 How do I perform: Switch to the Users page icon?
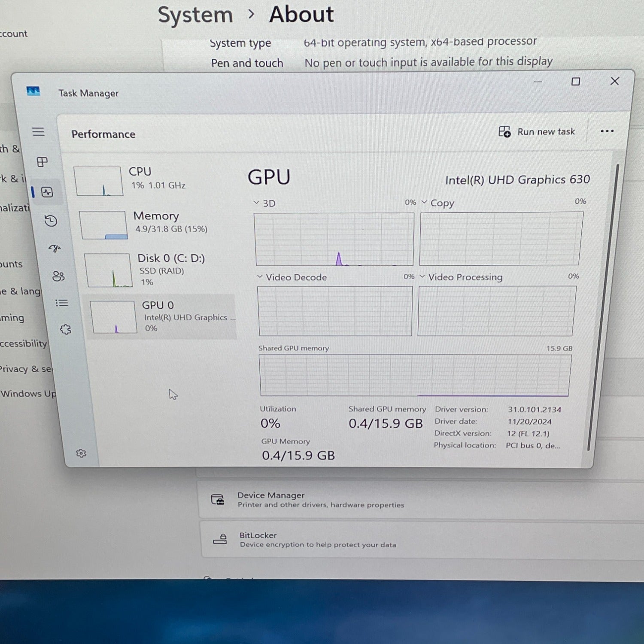(x=58, y=276)
